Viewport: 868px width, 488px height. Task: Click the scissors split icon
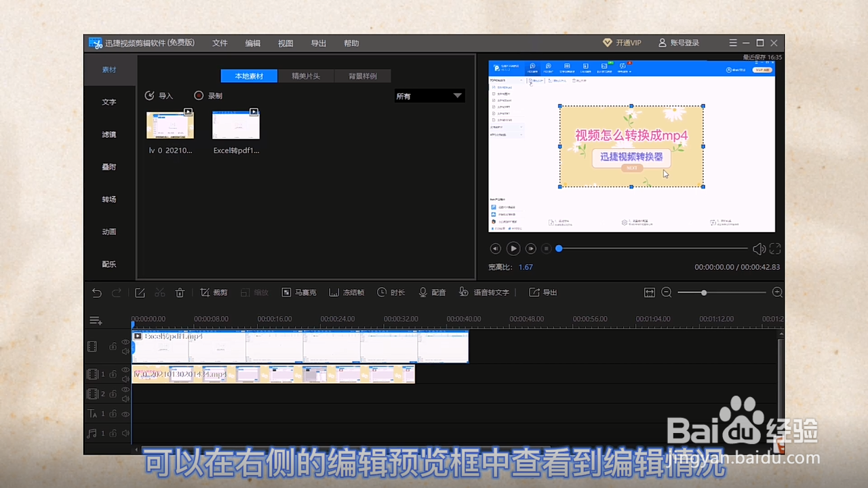(160, 293)
